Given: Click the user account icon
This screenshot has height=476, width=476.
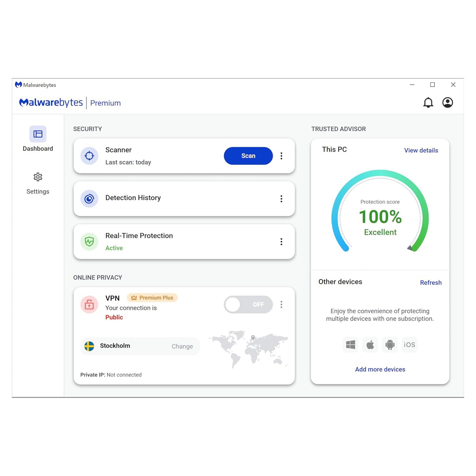Looking at the screenshot, I should coord(448,102).
